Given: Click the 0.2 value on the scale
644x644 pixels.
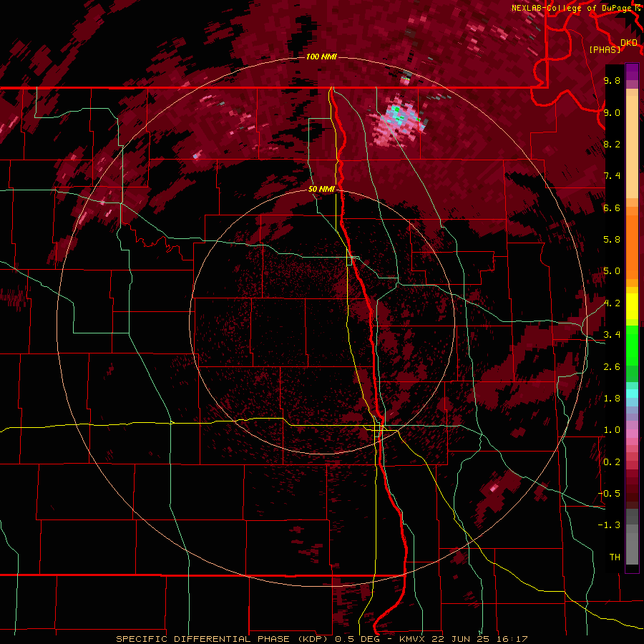Looking at the screenshot, I should [612, 462].
